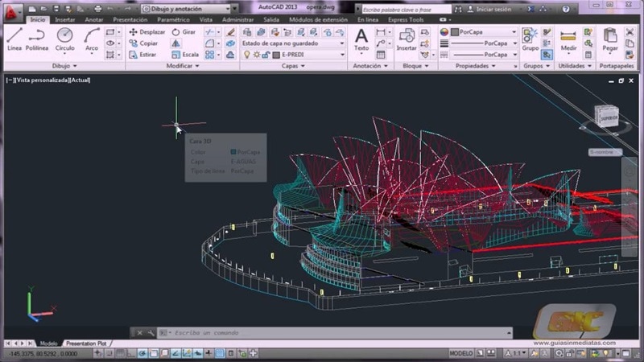
Task: Click the object color swatch in Propiedades
Action: point(455,31)
